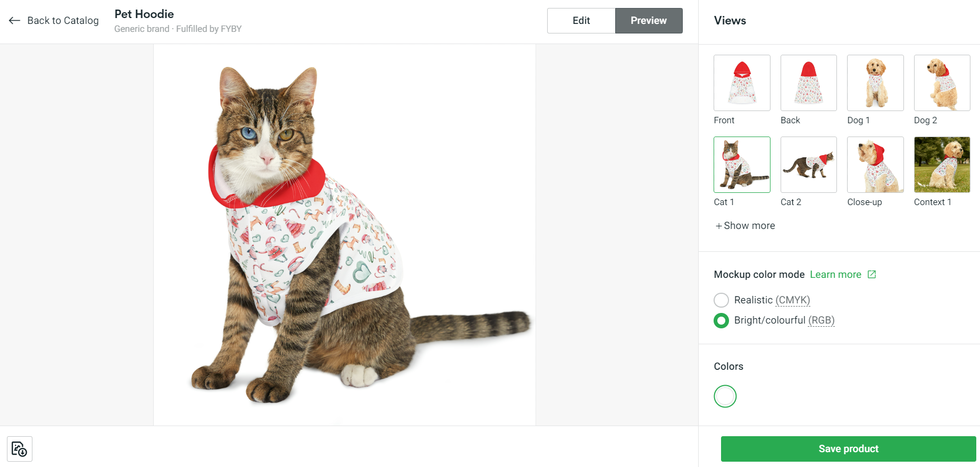Viewport: 980px width, 467px height.
Task: Open the Context 1 mockup view
Action: pos(941,165)
